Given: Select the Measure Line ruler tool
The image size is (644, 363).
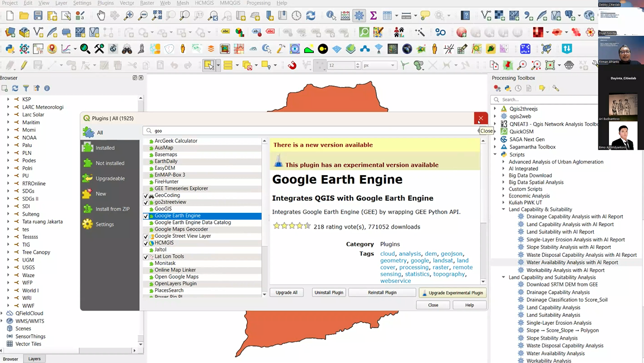Looking at the screenshot, I should pyautogui.click(x=406, y=16).
